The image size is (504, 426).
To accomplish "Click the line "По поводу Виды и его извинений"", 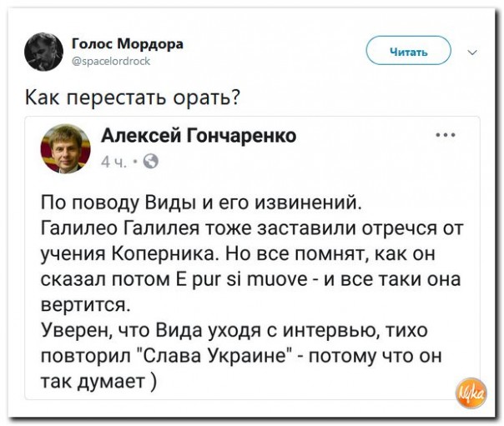I will [201, 201].
